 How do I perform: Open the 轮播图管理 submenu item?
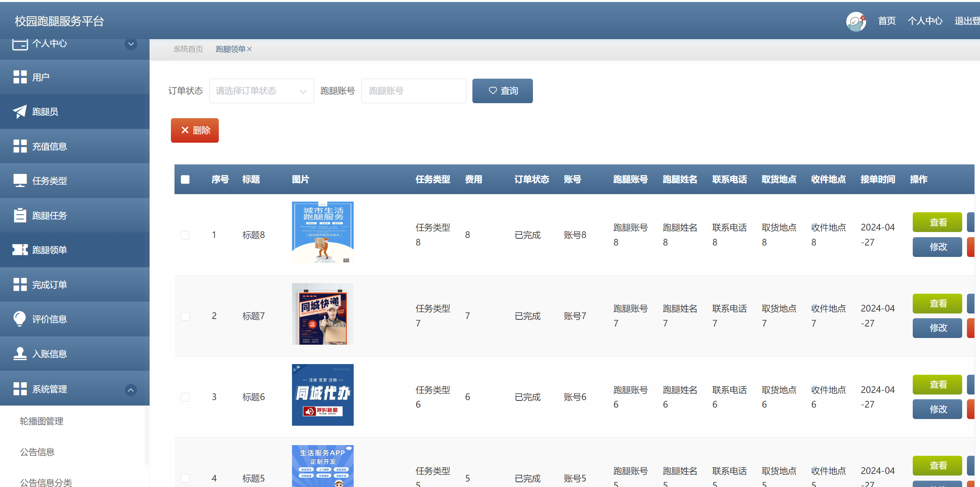42,421
